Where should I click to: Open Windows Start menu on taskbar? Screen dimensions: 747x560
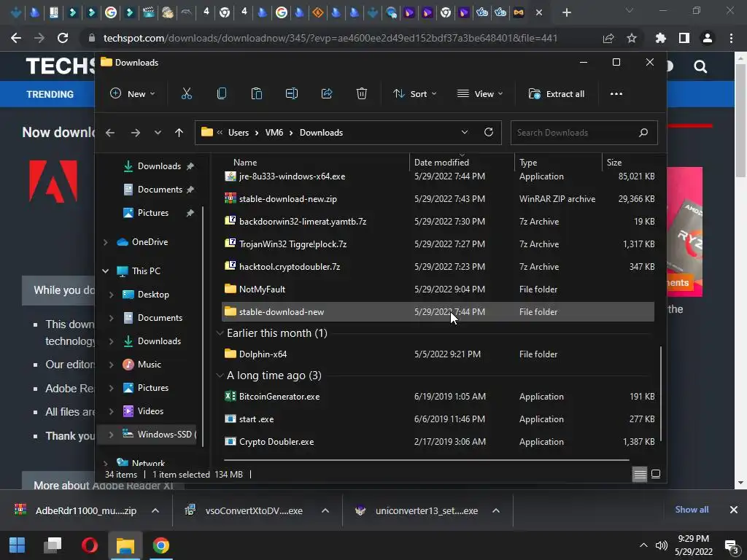click(x=17, y=545)
